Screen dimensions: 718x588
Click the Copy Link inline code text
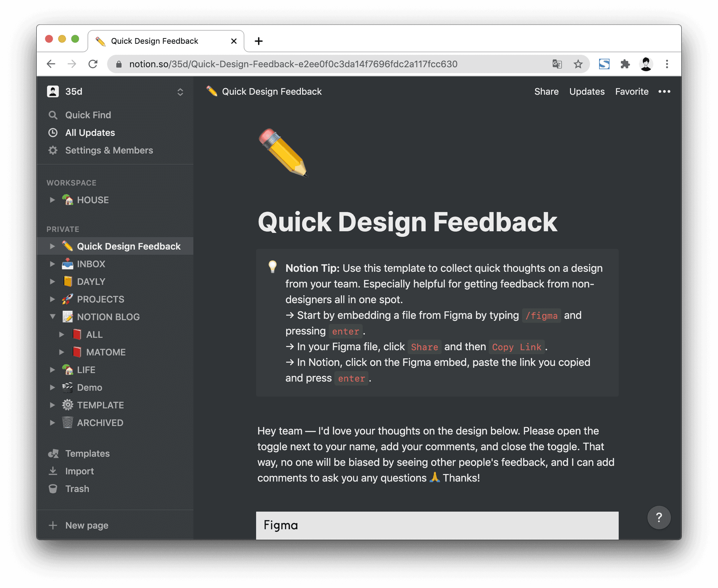click(x=516, y=347)
